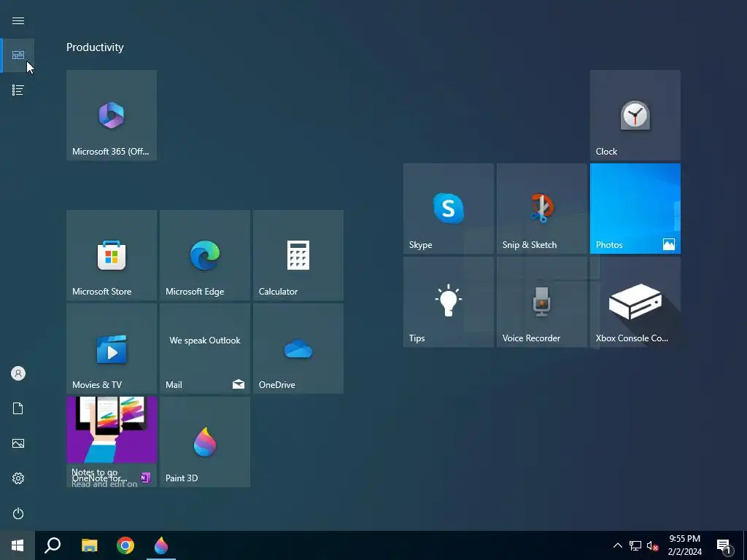The height and width of the screenshot is (560, 747).
Task: Click the muted volume tray icon
Action: pos(653,545)
